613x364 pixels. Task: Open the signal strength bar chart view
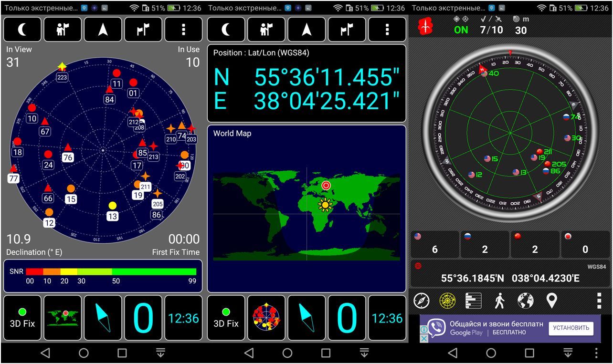(473, 301)
